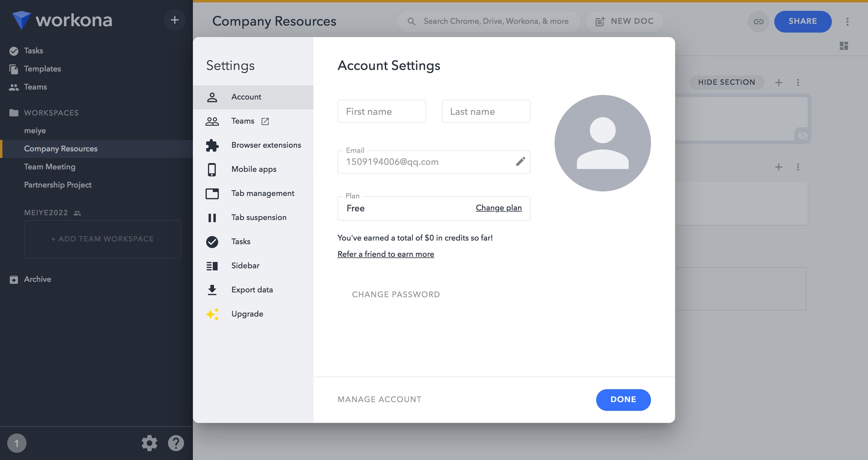Switch layout with the grid view icon
This screenshot has height=460, width=868.
point(844,46)
